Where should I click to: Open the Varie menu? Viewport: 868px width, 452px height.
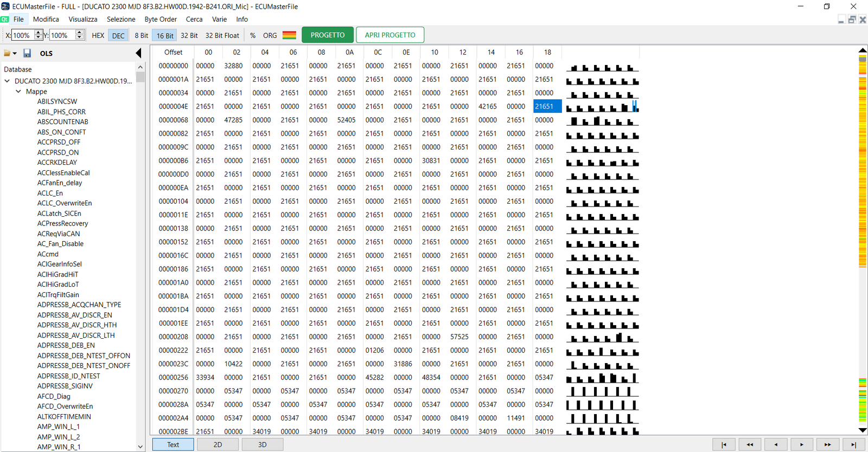(220, 20)
